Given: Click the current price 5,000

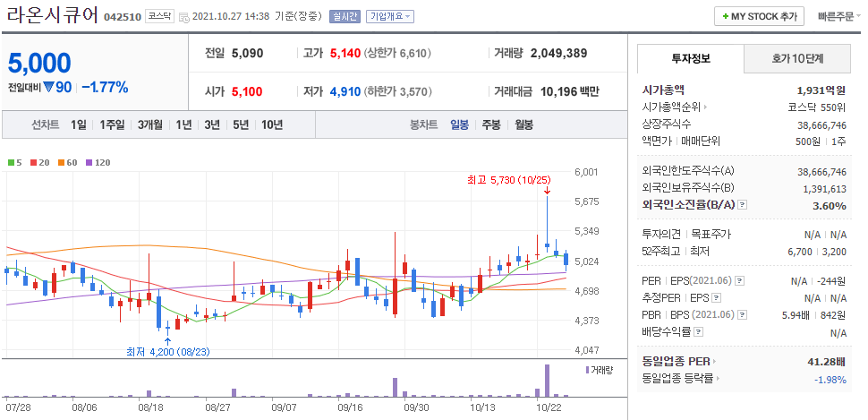Looking at the screenshot, I should (39, 64).
